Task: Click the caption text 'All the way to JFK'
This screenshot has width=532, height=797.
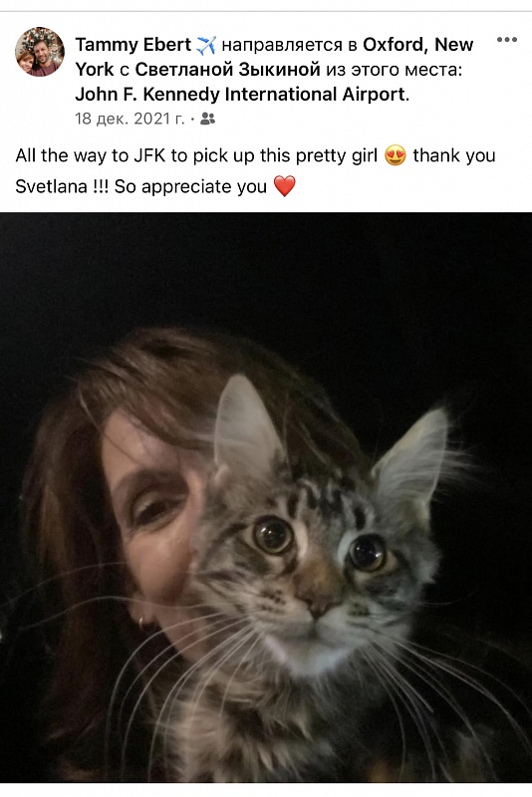Action: (91, 155)
